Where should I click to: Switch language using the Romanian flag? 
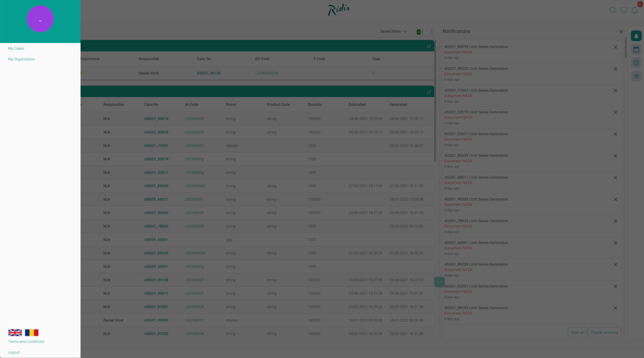(x=32, y=332)
